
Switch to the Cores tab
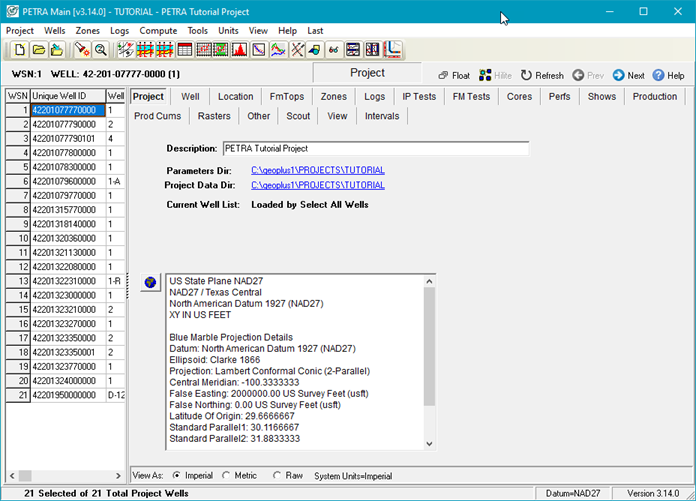pos(519,96)
